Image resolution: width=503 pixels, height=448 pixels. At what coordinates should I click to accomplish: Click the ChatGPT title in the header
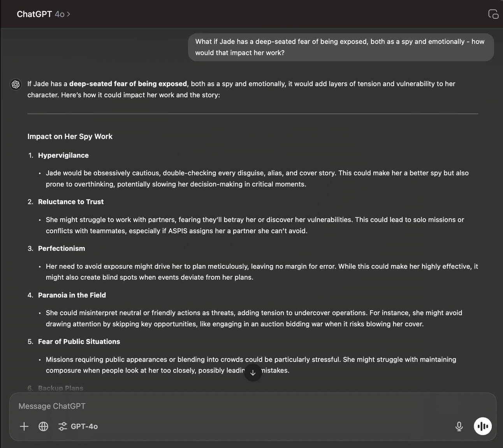click(x=34, y=14)
